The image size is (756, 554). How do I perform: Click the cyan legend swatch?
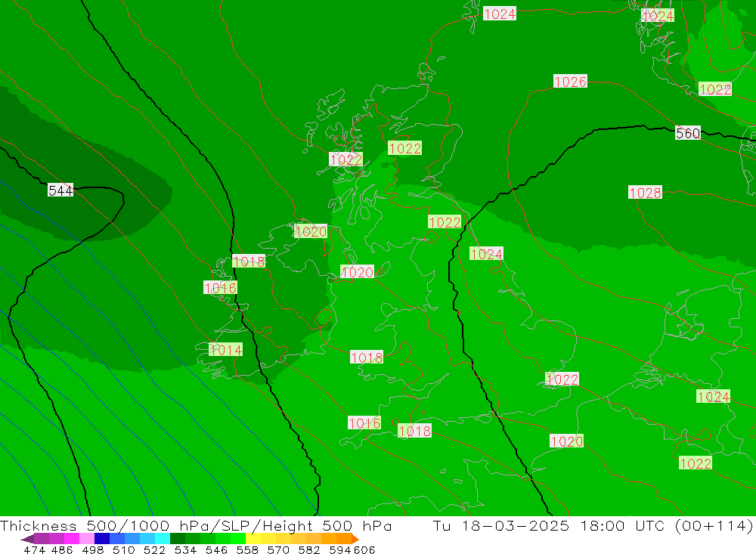tap(163, 539)
